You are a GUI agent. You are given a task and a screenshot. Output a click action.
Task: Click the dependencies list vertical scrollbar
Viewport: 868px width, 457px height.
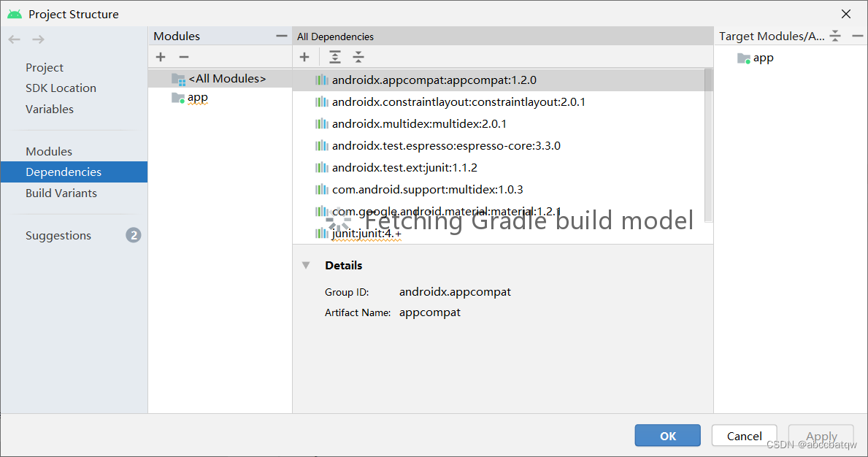click(709, 145)
